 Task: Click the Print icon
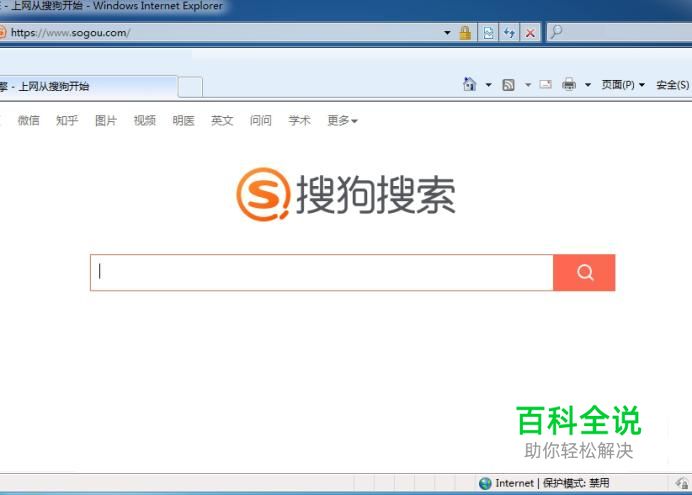[x=568, y=84]
